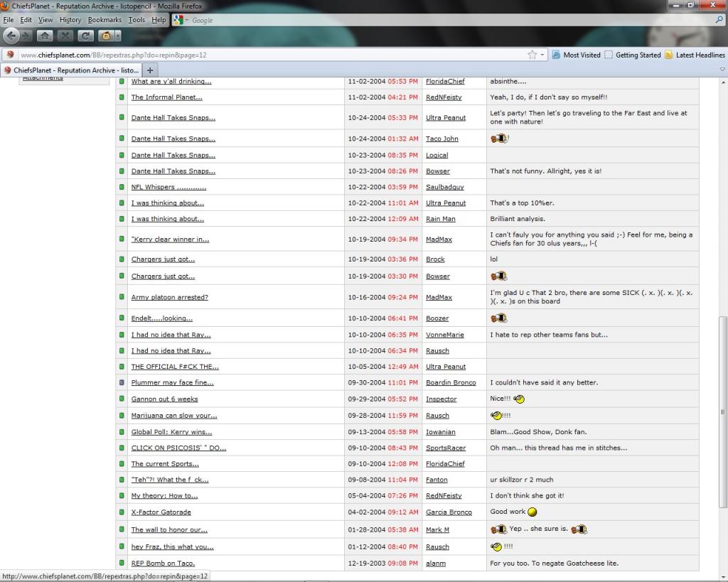The height and width of the screenshot is (582, 728).
Task: Go back with the Back arrow button
Action: [11, 36]
